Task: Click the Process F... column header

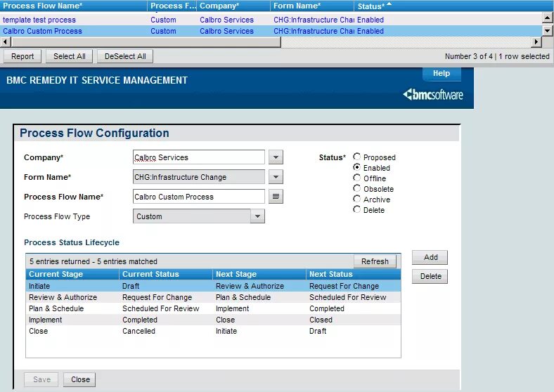Action: click(172, 6)
